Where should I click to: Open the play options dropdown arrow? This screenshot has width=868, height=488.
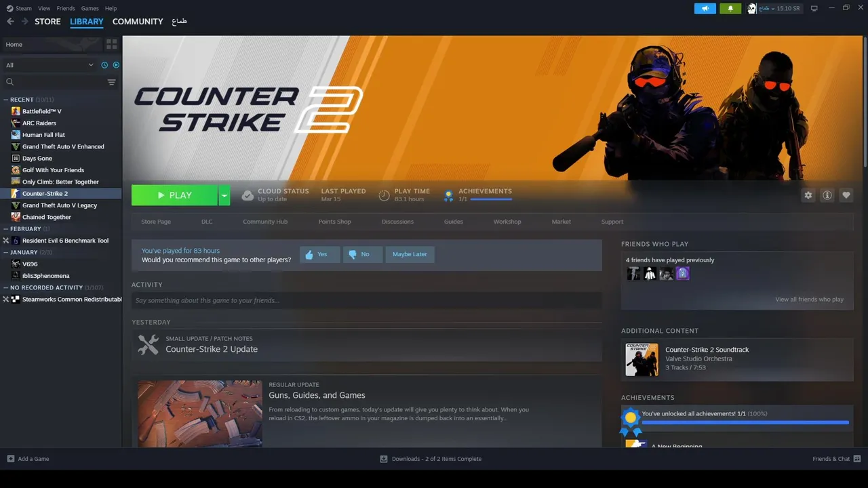tap(224, 195)
